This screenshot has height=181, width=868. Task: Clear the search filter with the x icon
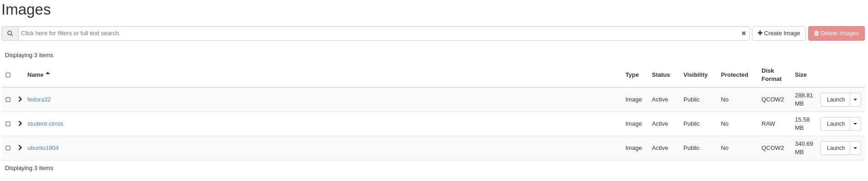(x=744, y=33)
